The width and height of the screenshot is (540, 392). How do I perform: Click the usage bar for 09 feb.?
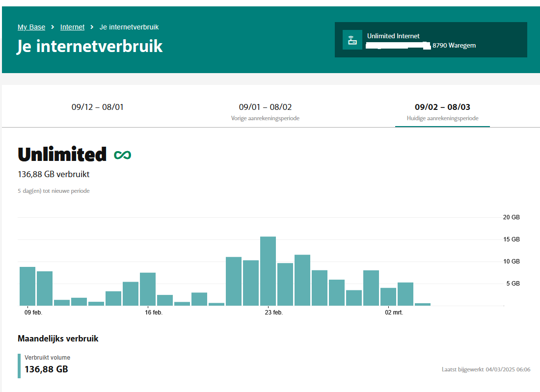point(27,286)
